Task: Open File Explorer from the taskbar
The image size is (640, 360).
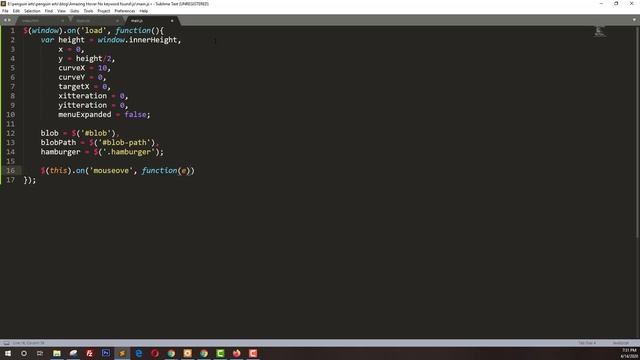Action: 57,353
